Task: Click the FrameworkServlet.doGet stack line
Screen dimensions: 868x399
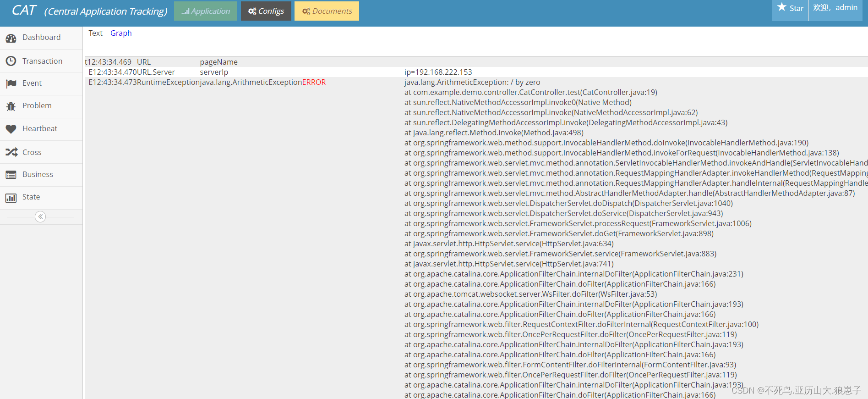Action: tap(559, 234)
